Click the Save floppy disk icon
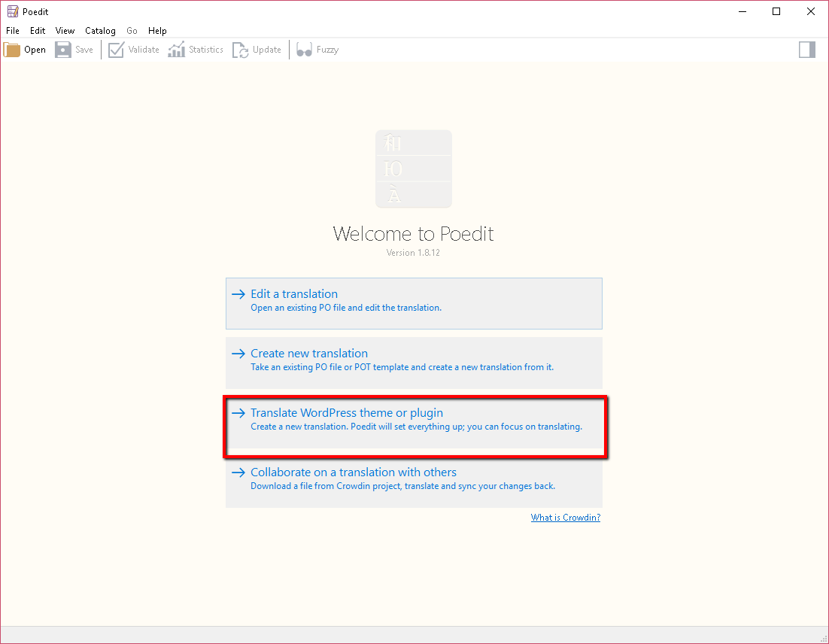829x644 pixels. [x=63, y=50]
